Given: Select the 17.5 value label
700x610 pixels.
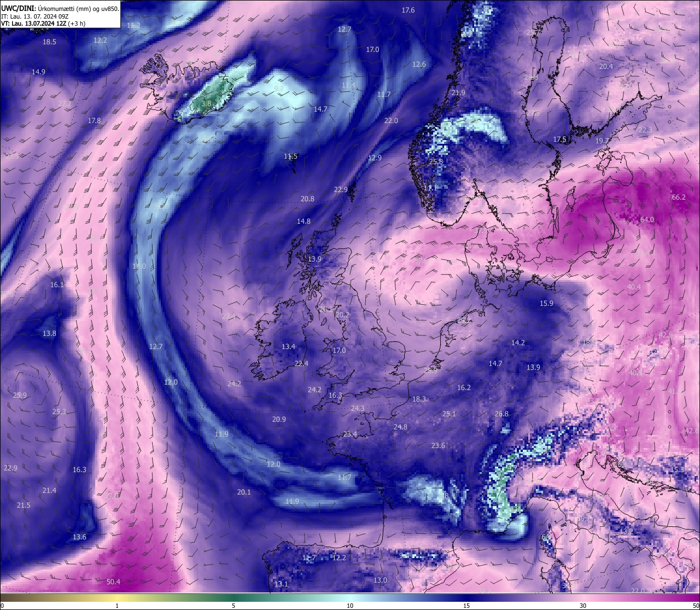Looking at the screenshot, I should (x=559, y=139).
